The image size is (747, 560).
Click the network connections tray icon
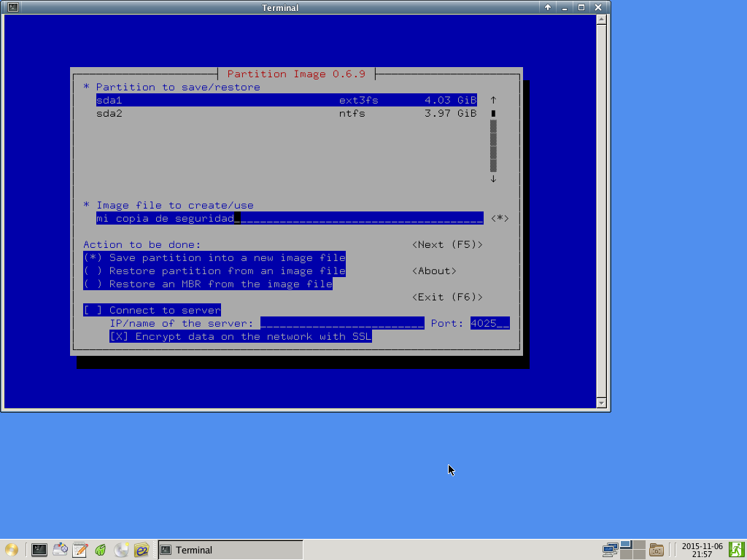[x=610, y=550]
